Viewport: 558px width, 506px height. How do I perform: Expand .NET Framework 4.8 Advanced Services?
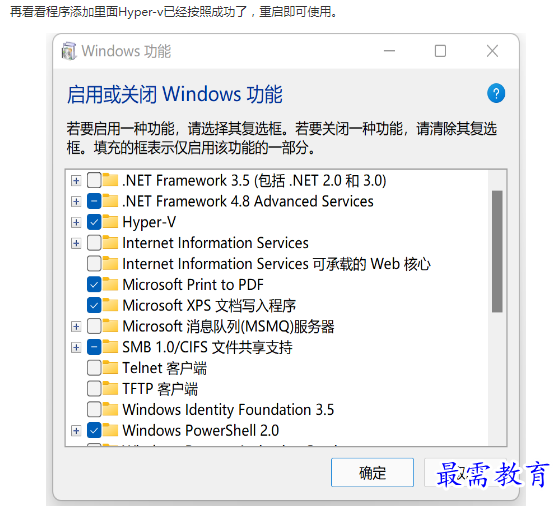click(x=76, y=201)
